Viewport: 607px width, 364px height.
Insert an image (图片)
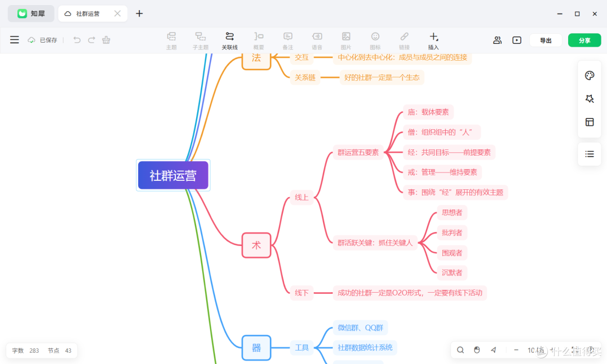pos(346,41)
